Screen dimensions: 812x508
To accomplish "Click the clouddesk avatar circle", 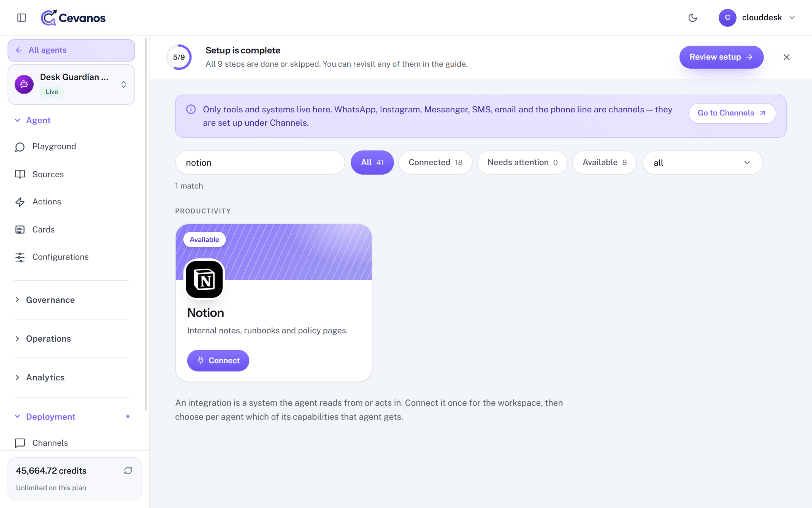I will click(728, 18).
